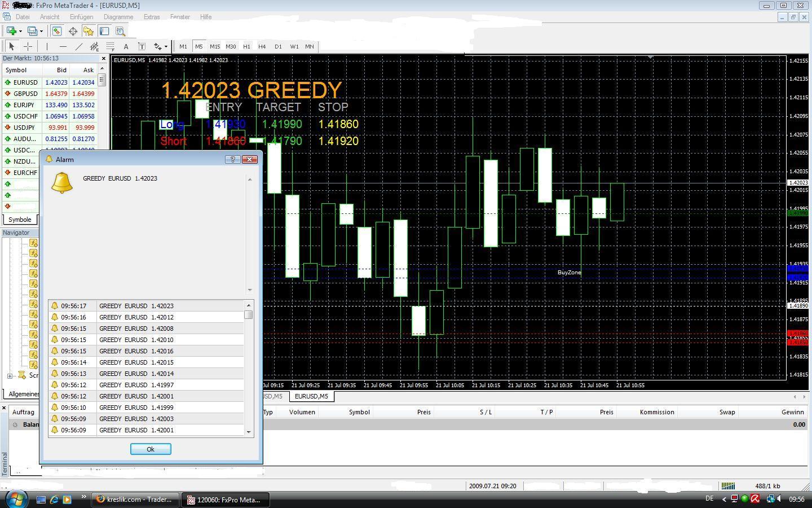The image size is (812, 508).
Task: Click the alarm list scrollbar thumb
Action: tap(249, 314)
